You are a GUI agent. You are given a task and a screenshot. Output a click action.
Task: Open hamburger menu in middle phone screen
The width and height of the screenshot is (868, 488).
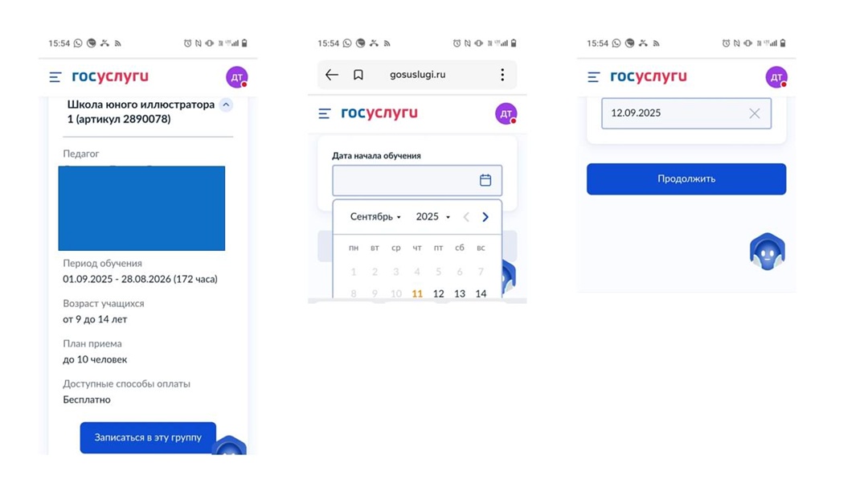[x=325, y=113]
